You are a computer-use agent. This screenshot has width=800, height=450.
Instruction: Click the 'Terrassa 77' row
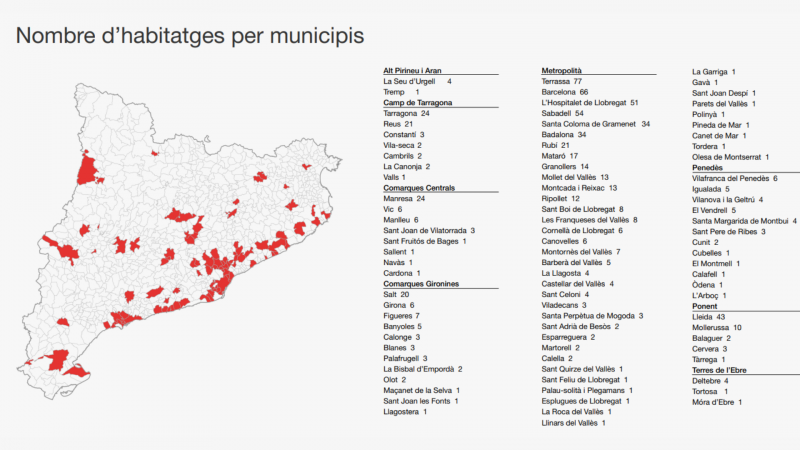562,81
